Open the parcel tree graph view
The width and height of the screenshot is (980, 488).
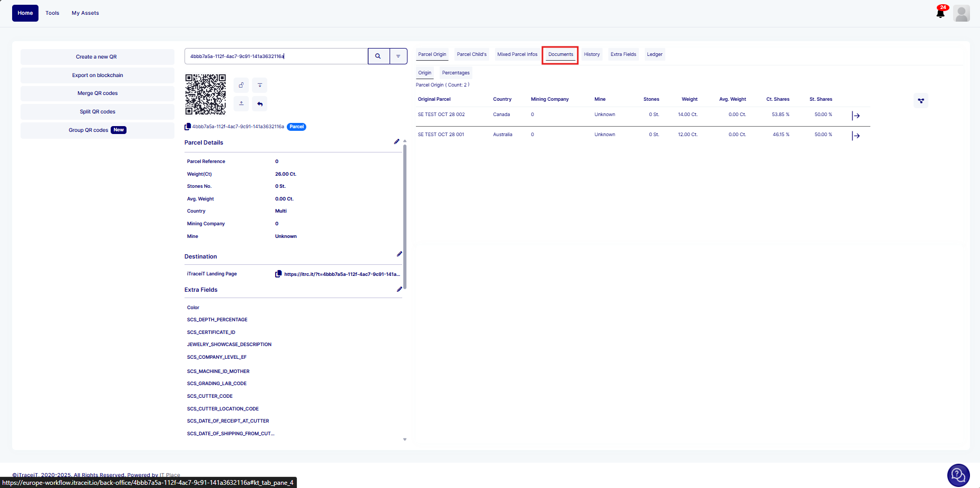[x=920, y=101]
